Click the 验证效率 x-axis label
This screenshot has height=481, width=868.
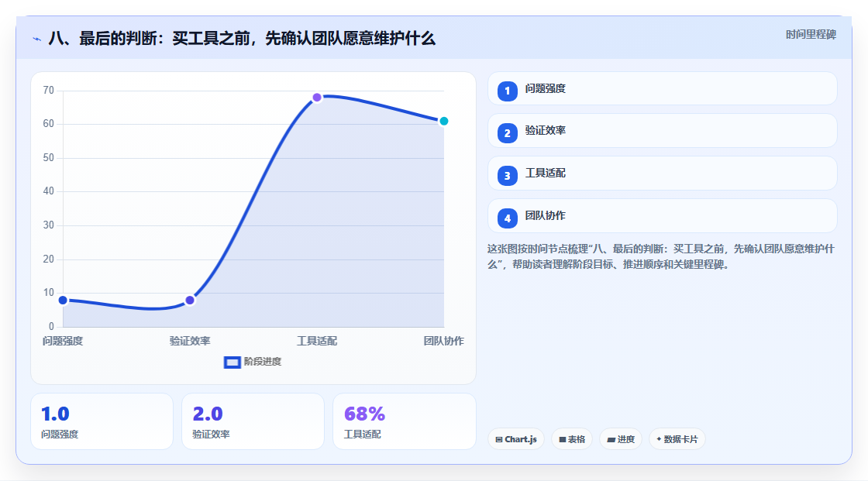[190, 341]
